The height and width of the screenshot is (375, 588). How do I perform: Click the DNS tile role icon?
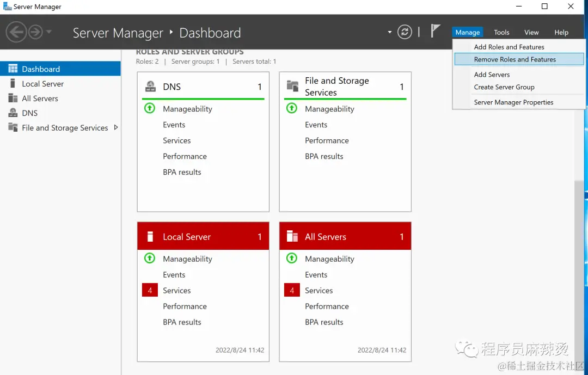pos(150,87)
